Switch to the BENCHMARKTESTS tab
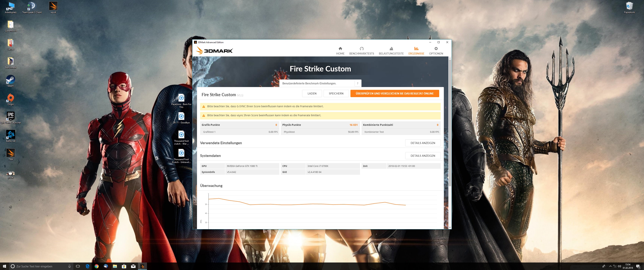Screen dimensions: 644x270 point(362,51)
